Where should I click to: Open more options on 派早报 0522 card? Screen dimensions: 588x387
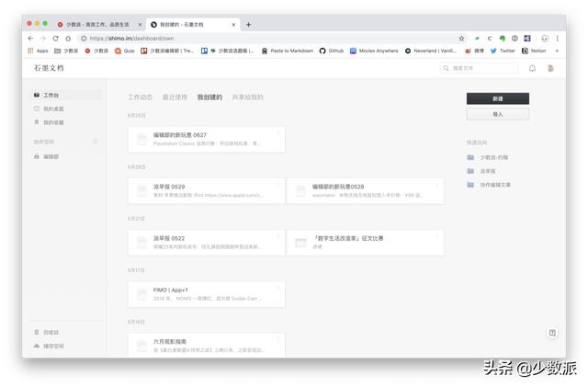point(277,237)
